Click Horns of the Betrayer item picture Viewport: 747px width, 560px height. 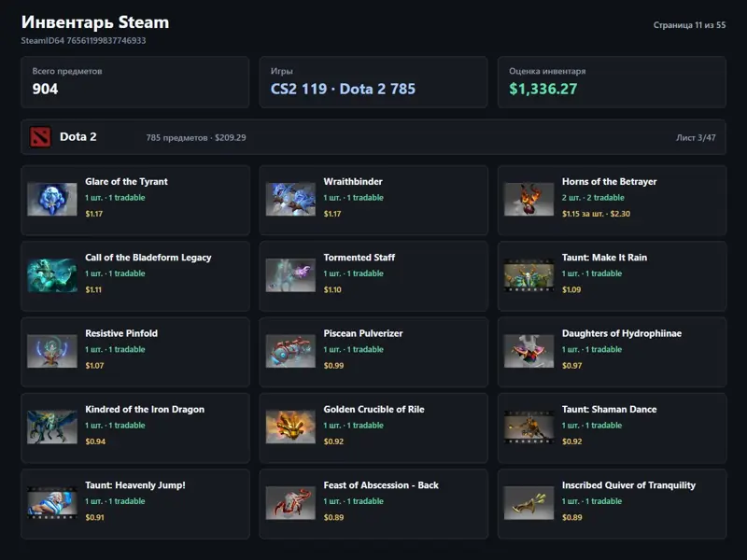pos(529,200)
